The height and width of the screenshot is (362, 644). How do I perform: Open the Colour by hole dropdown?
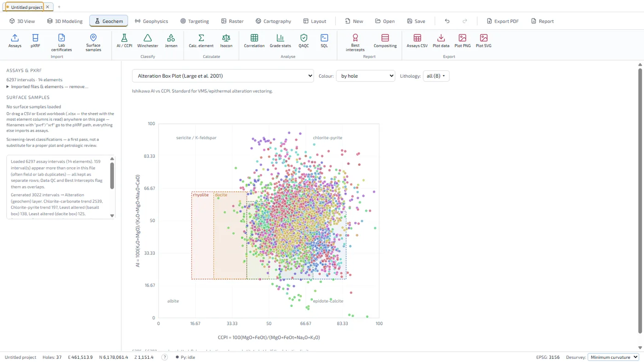tap(366, 76)
